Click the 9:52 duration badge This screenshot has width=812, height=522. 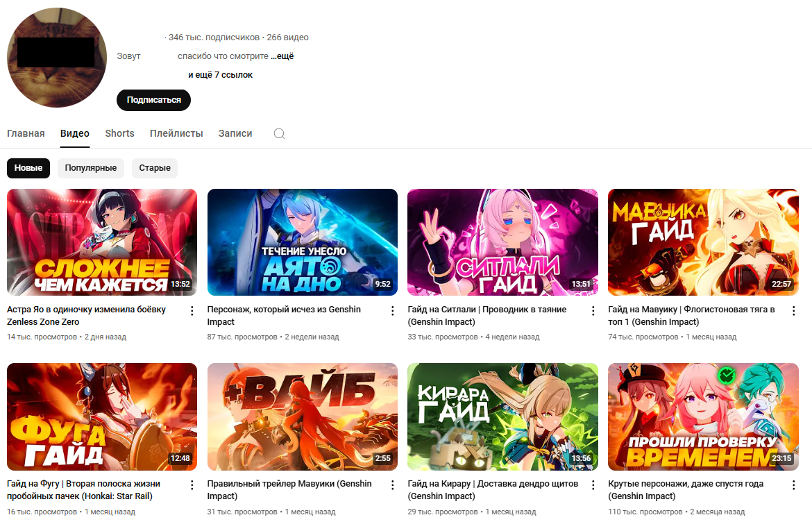coord(382,284)
